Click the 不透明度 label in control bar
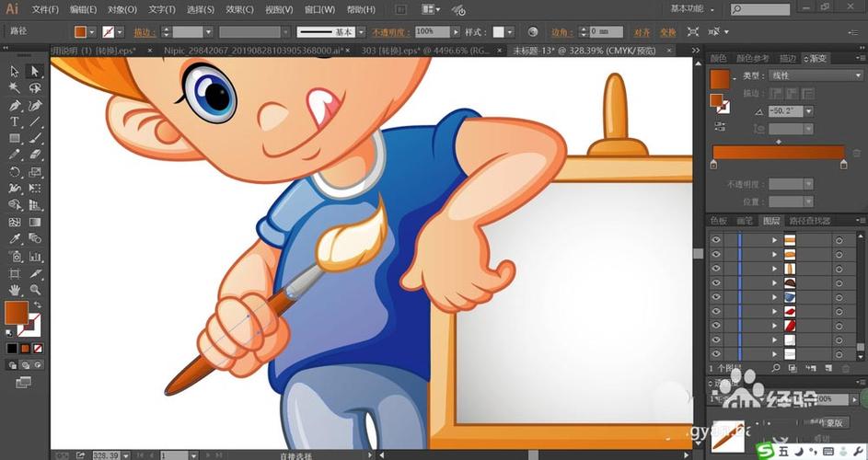This screenshot has width=868, height=460. 391,32
